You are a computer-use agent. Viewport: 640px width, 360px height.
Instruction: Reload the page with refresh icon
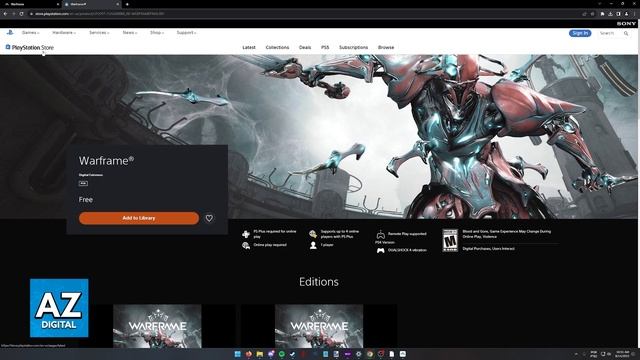point(21,14)
